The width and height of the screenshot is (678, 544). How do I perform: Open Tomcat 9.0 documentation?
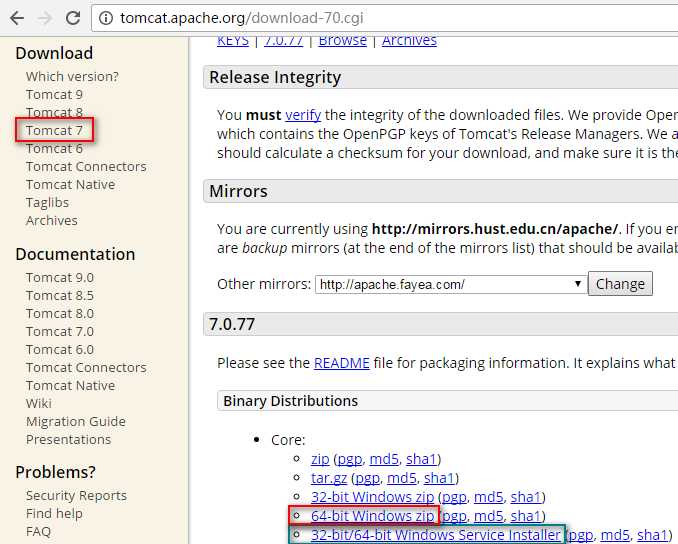(60, 278)
